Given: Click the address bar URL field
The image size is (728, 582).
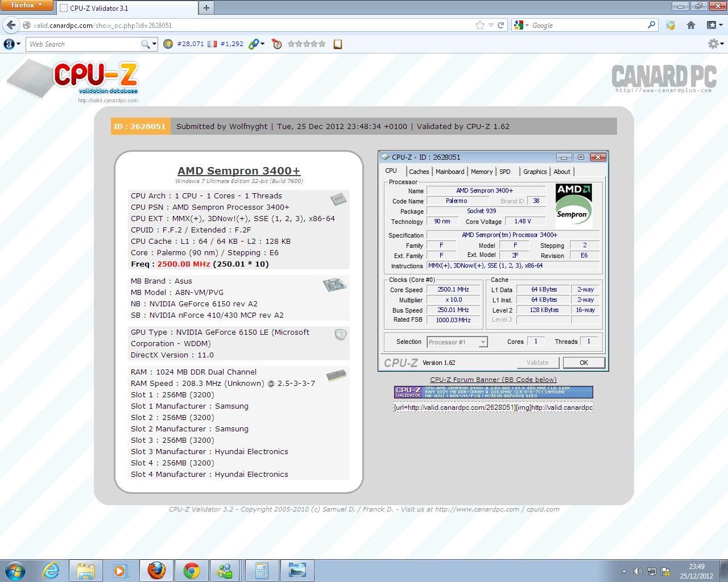Looking at the screenshot, I should tap(247, 25).
